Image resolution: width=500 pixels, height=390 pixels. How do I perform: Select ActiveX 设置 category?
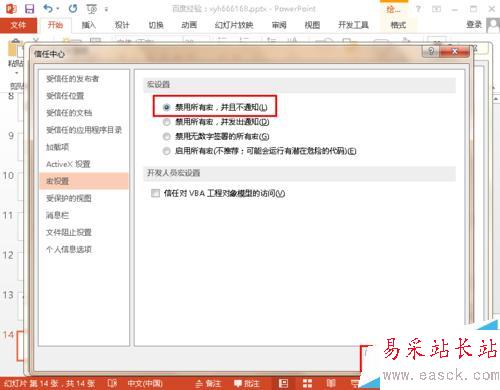coord(68,164)
